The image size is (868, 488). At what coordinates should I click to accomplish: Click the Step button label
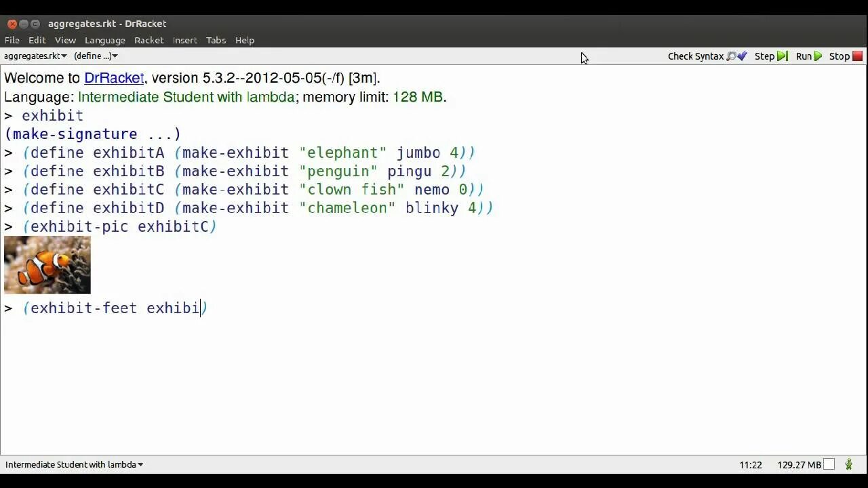click(x=764, y=56)
